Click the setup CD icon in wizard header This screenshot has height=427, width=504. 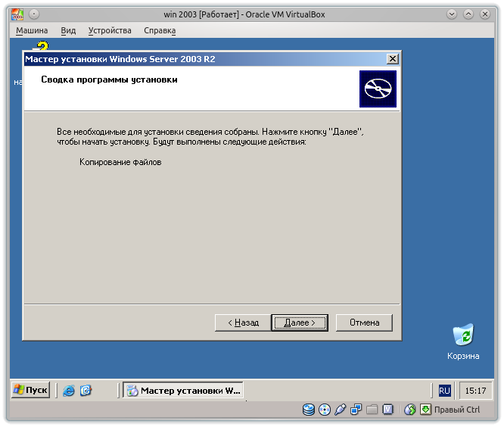pyautogui.click(x=378, y=89)
